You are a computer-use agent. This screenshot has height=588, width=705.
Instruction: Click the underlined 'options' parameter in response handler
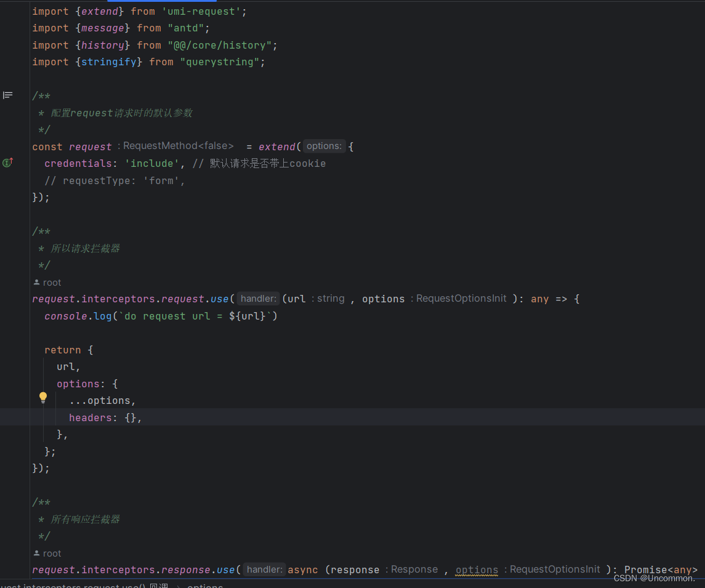pyautogui.click(x=477, y=570)
